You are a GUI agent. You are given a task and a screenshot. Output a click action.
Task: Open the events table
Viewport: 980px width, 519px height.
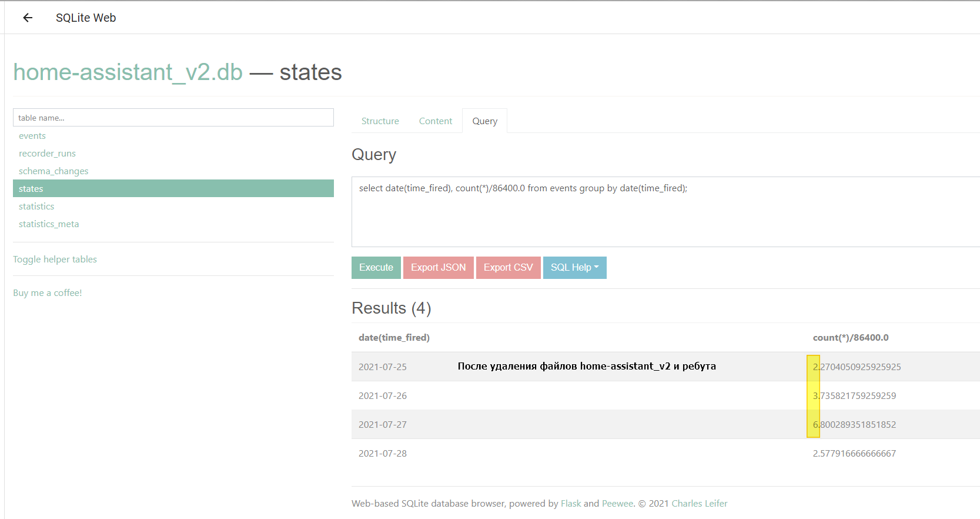point(32,136)
